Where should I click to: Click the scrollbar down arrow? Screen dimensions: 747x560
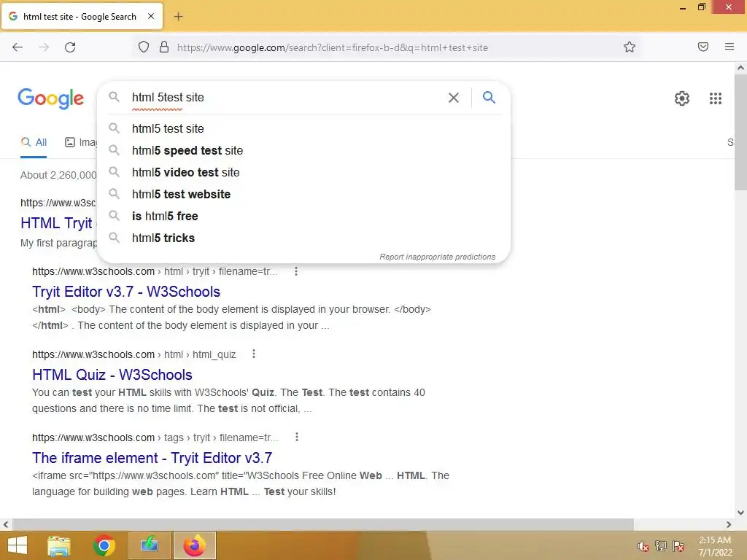740,513
